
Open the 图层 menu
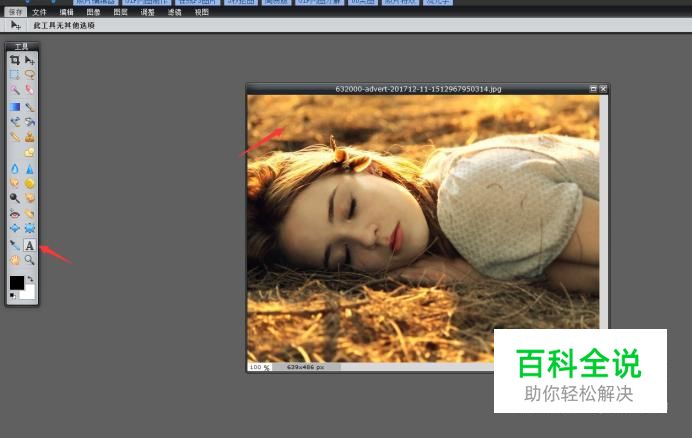pyautogui.click(x=120, y=12)
